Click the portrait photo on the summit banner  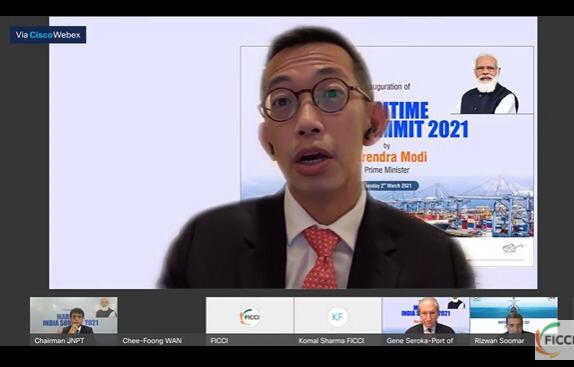[x=489, y=84]
